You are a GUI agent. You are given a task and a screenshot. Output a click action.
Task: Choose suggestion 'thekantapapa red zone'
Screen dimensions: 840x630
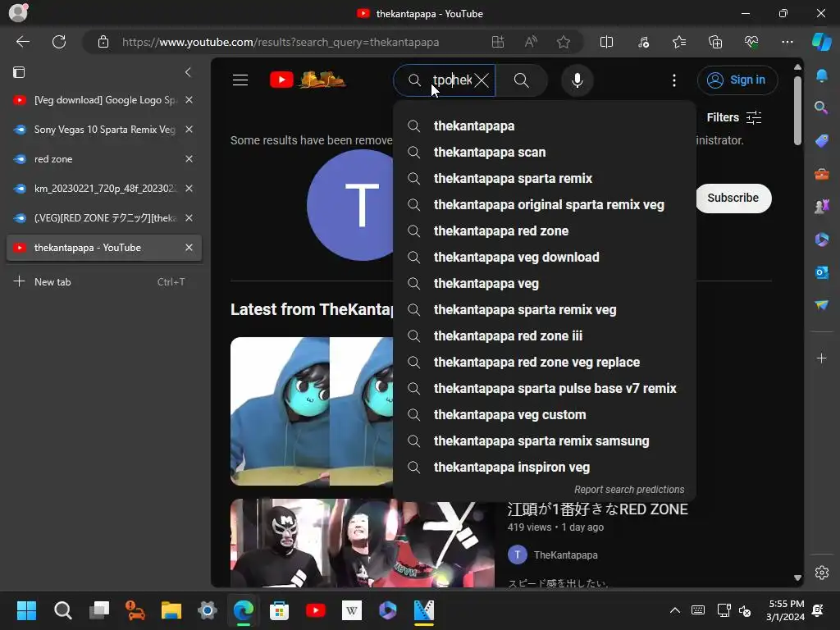(545, 231)
